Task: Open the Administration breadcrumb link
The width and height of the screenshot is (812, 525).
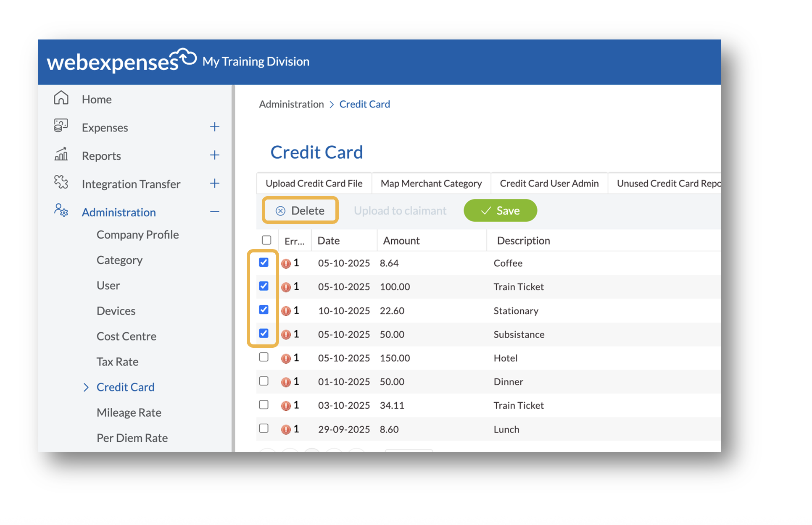Action: [x=291, y=104]
